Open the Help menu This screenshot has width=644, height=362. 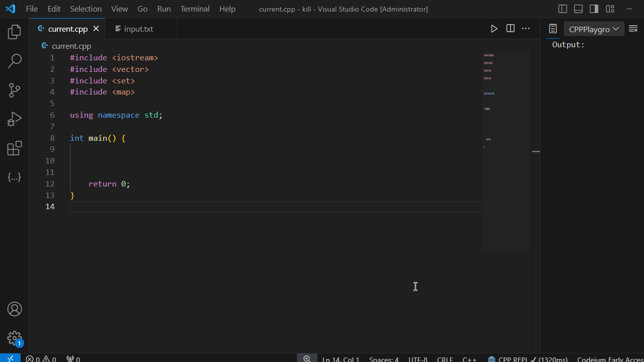pos(227,9)
